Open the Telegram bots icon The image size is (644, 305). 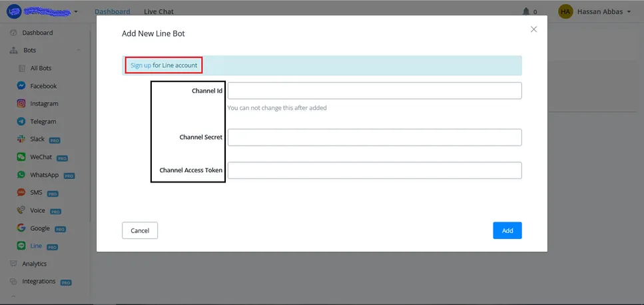pyautogui.click(x=21, y=121)
